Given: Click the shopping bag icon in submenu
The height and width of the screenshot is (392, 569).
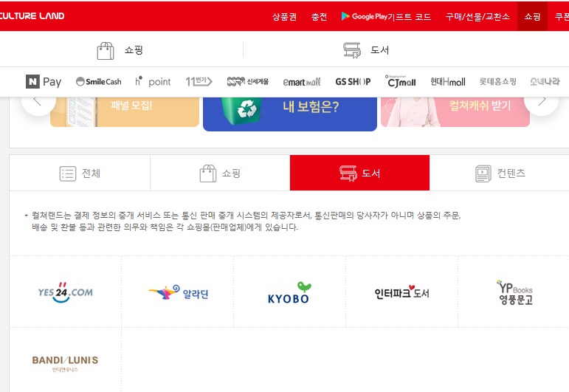Looking at the screenshot, I should (x=106, y=50).
